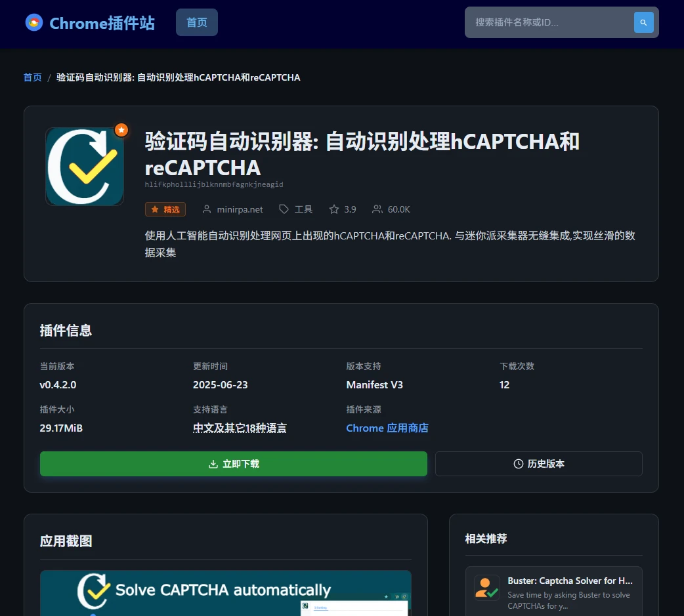
Task: Focus the 搜索插件名称或ID search field
Action: click(x=548, y=22)
